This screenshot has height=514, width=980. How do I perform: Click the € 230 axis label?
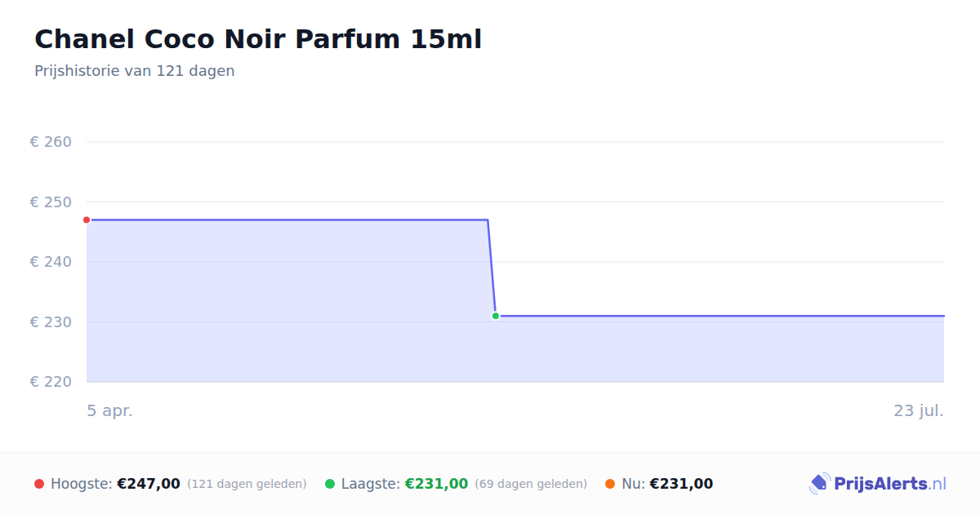click(51, 322)
